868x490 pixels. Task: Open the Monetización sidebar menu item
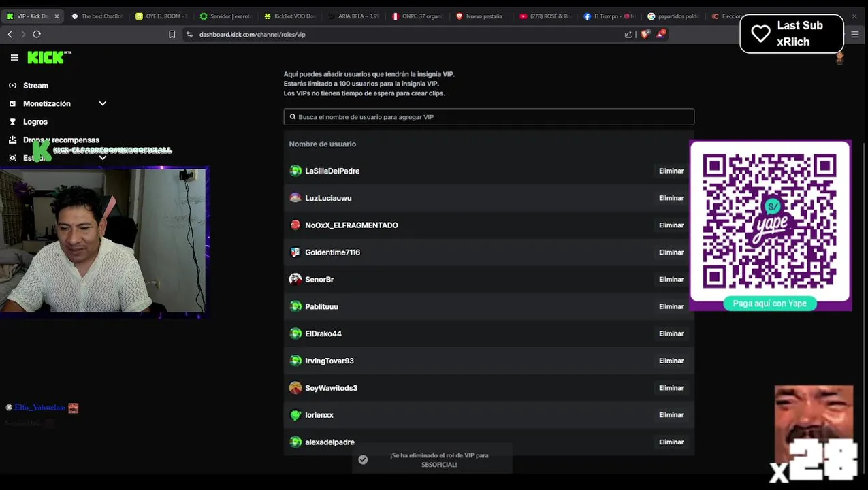(47, 103)
